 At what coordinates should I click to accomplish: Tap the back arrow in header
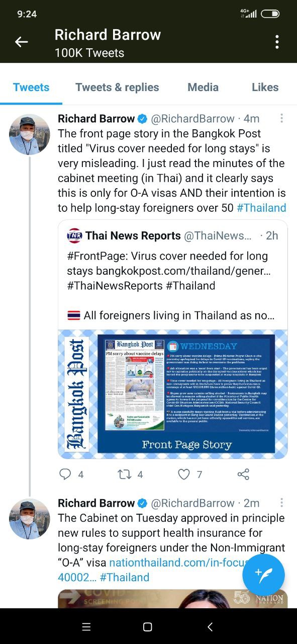click(21, 42)
